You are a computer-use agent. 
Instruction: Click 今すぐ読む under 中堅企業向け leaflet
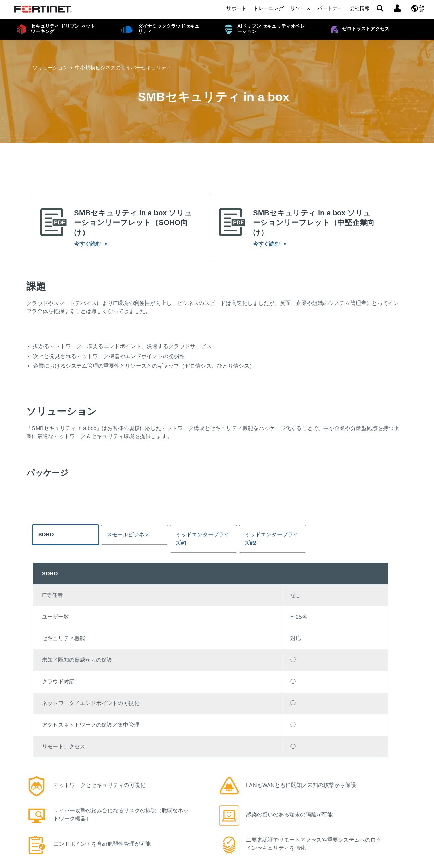tap(270, 244)
